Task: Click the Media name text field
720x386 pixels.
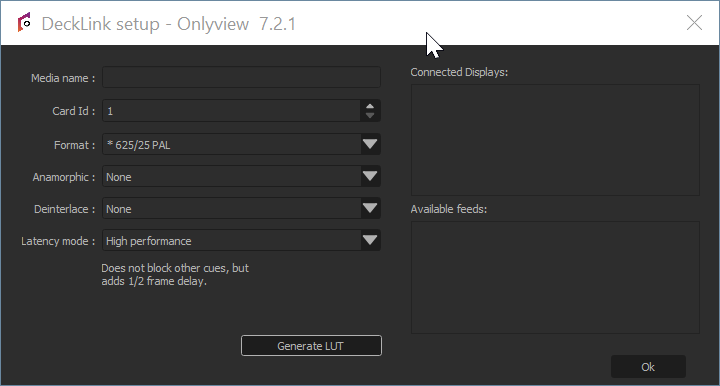Action: [x=242, y=77]
